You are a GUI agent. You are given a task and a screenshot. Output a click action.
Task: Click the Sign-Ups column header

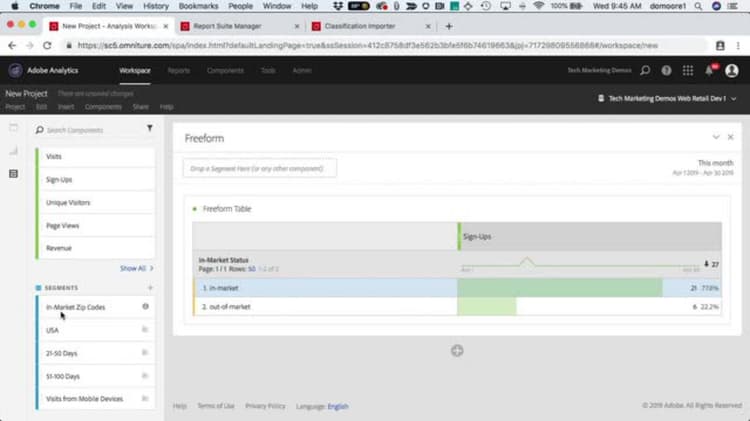589,236
